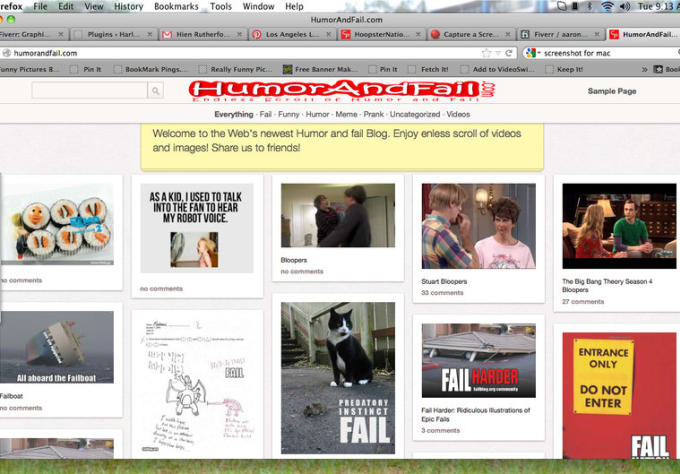Select the Funny category
The height and width of the screenshot is (474, 680).
289,114
